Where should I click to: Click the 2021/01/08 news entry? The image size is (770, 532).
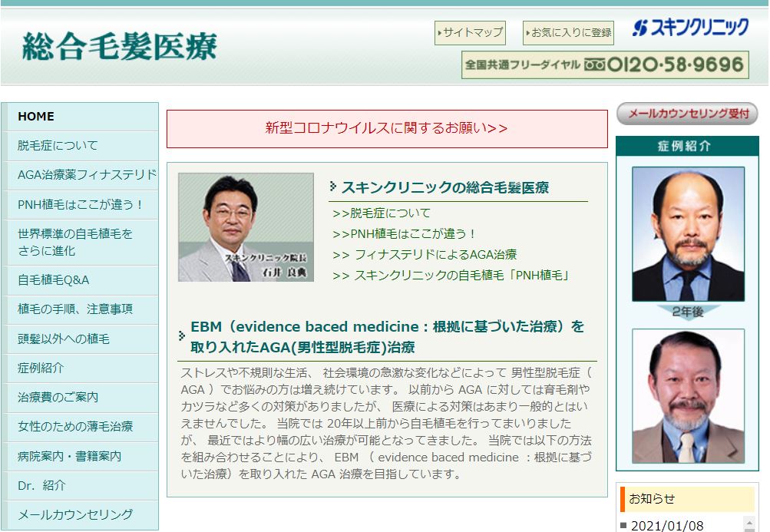point(666,526)
